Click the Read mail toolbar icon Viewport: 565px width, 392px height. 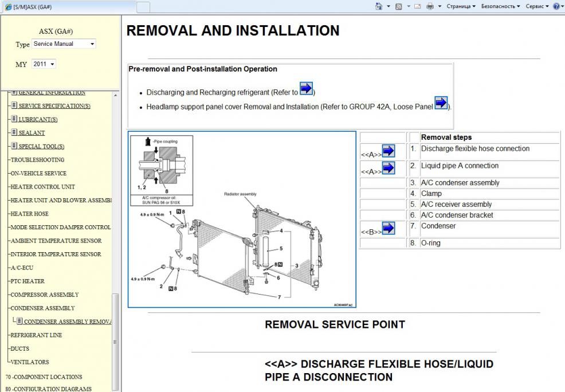[x=418, y=6]
